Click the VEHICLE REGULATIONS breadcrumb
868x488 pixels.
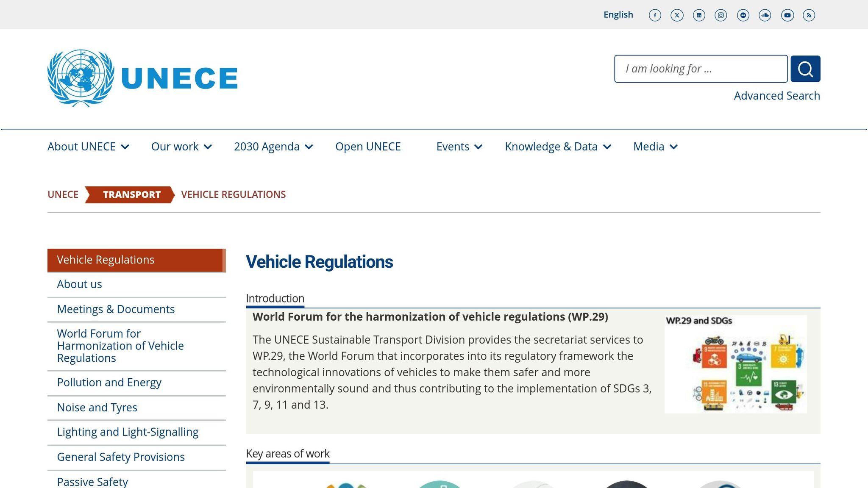(234, 194)
